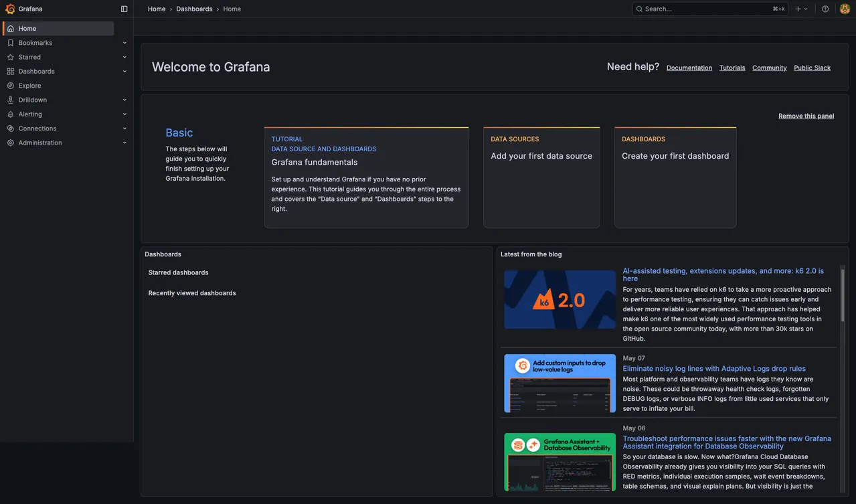Click the Basic setup heading
Viewport: 856px width, 504px height.
[179, 133]
